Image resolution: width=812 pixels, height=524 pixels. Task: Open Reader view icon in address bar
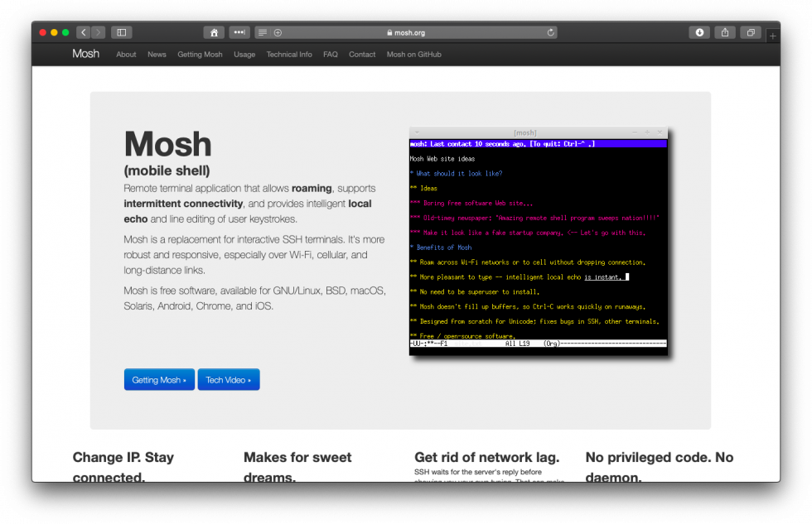point(263,32)
